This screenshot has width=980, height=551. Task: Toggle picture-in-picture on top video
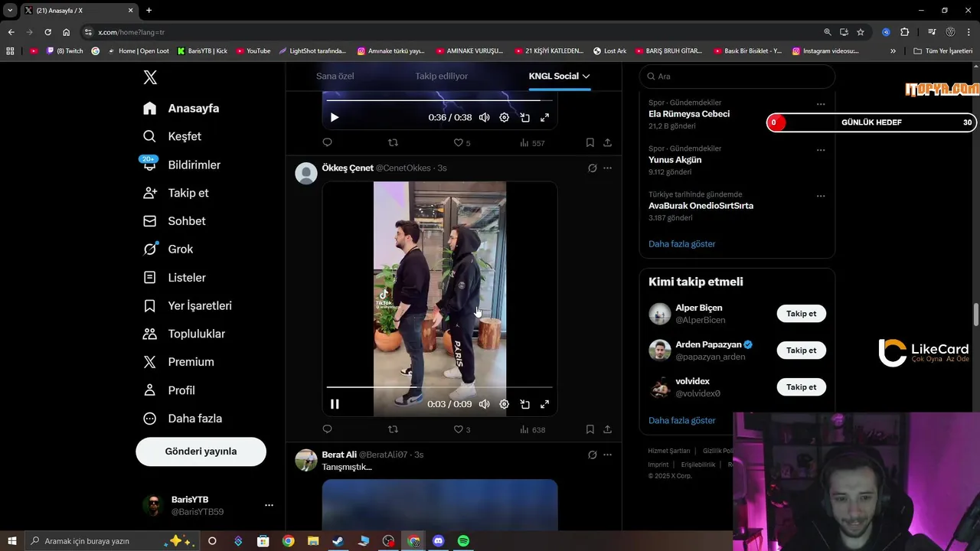pyautogui.click(x=524, y=117)
